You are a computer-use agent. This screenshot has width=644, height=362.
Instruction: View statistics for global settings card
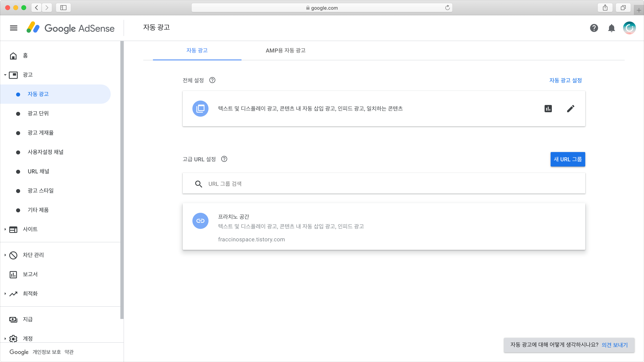(x=548, y=109)
